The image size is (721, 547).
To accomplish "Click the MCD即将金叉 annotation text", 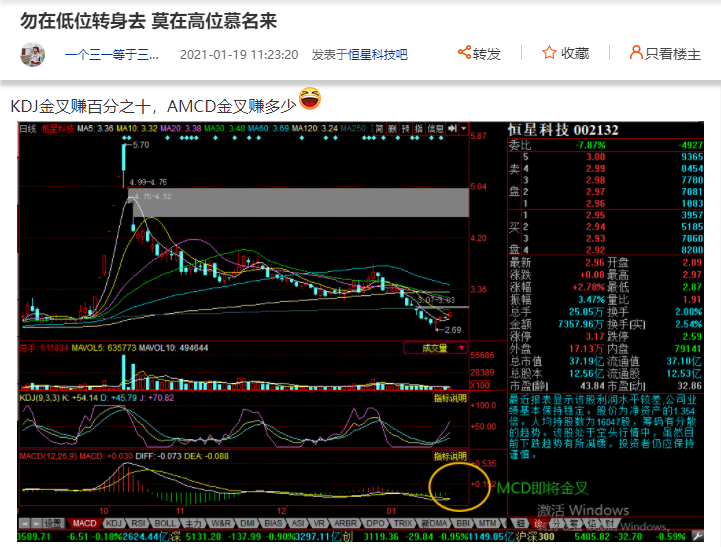I will [x=542, y=488].
